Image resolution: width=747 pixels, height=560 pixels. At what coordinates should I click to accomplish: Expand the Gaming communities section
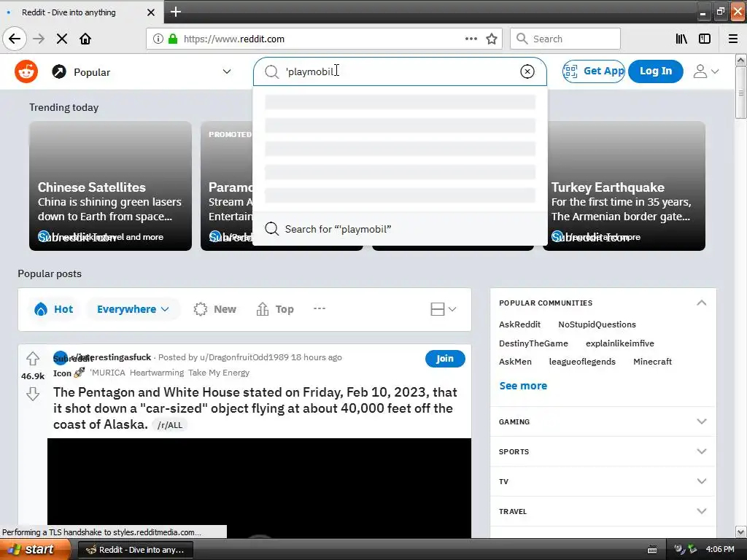(603, 421)
